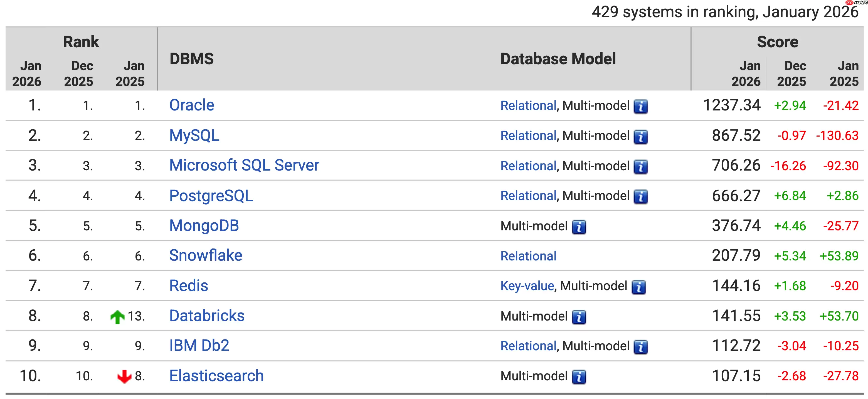Click the Elasticsearch link
868x399 pixels.
tap(216, 376)
